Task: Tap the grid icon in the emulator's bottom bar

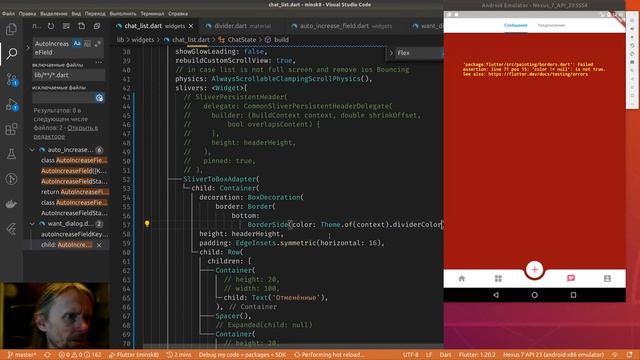Action: 498,278
